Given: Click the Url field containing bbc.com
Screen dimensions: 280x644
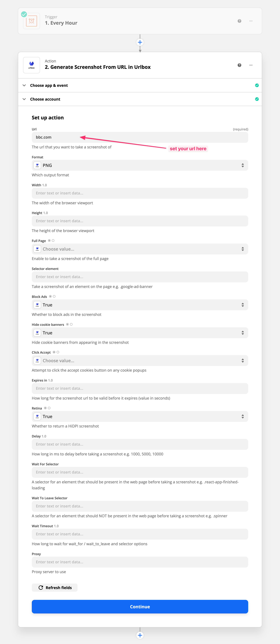Looking at the screenshot, I should click(x=140, y=137).
